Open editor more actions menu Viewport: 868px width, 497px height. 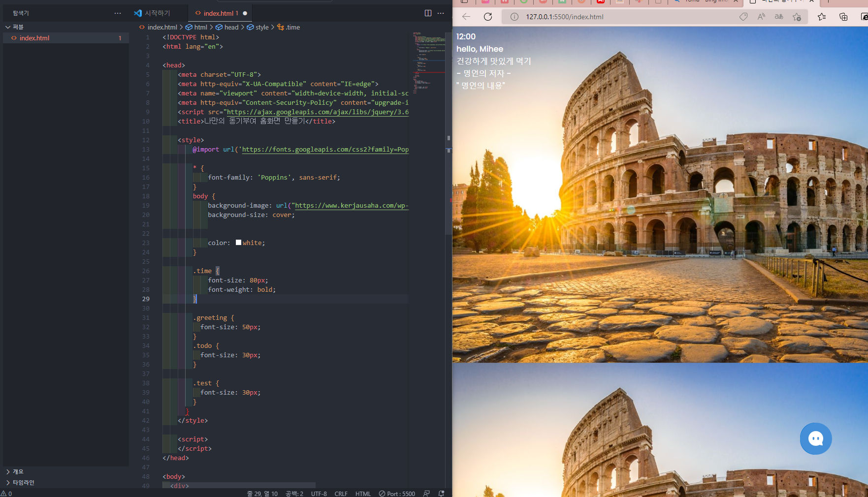[x=441, y=13]
